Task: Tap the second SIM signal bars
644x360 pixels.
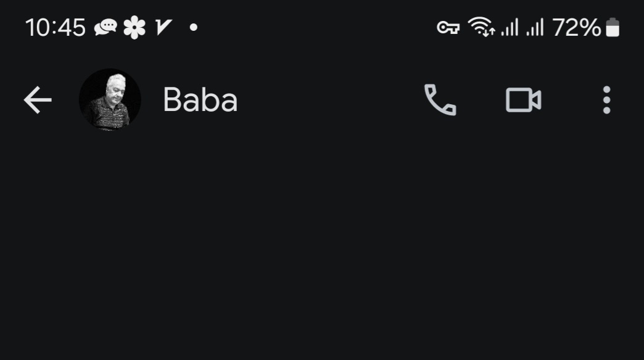Action: (535, 28)
